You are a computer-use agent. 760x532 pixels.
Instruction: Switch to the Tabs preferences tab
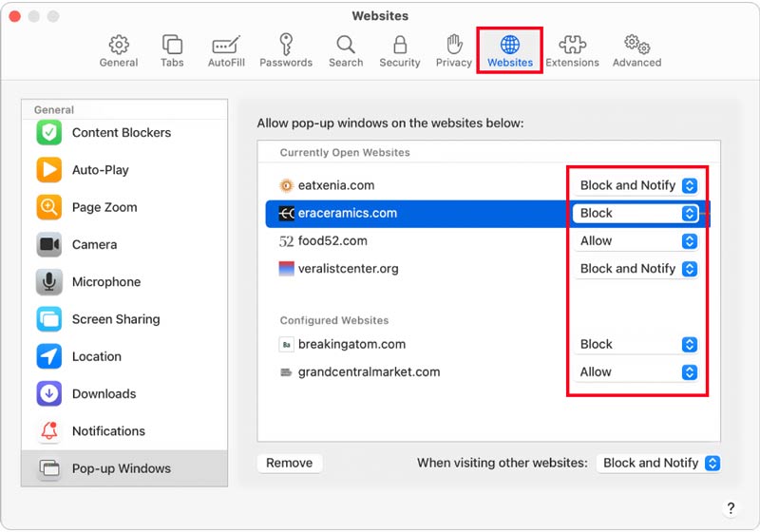click(x=172, y=51)
